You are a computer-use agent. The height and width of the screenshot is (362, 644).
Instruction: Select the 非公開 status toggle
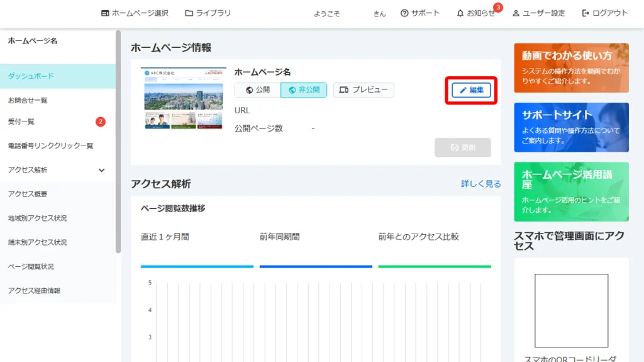coord(304,90)
